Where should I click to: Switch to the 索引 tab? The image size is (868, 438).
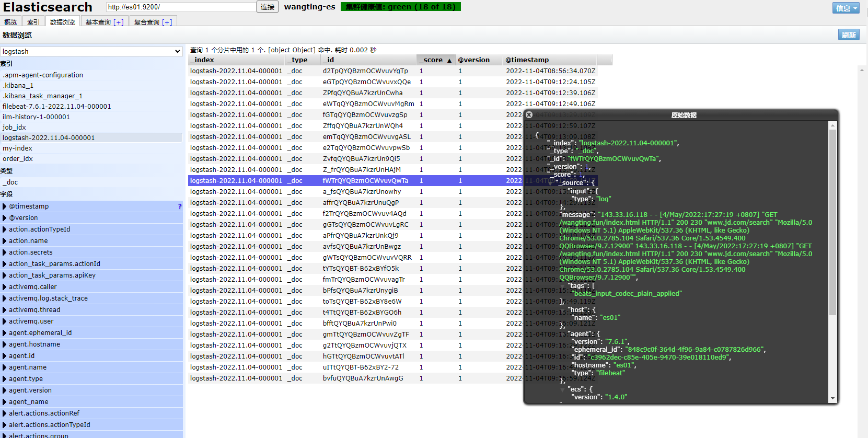(x=33, y=22)
